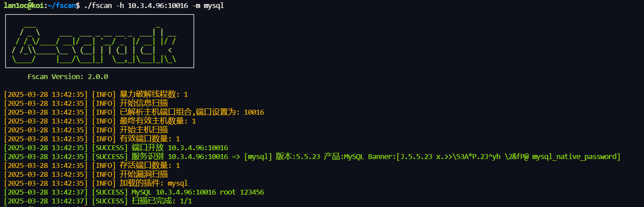Click the 开始主机扫描 log message
Viewport: 644px width, 207px height.
tap(144, 130)
